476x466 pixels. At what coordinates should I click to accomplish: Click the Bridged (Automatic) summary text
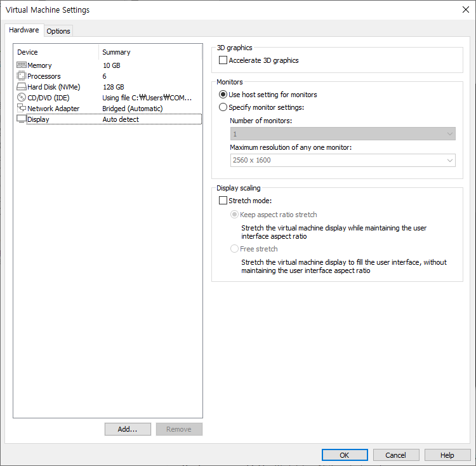pos(133,109)
